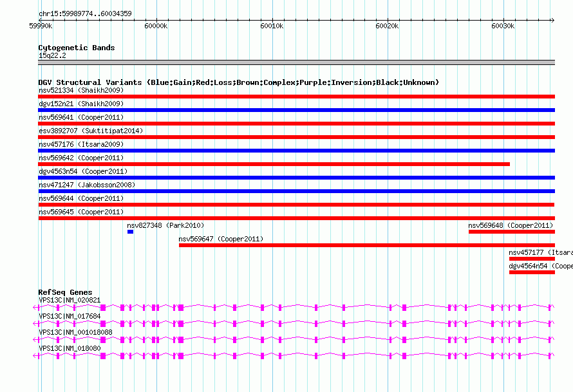Click the nsv827348 (Park2010) label
Image resolution: width=573 pixels, height=392 pixels.
click(x=165, y=225)
